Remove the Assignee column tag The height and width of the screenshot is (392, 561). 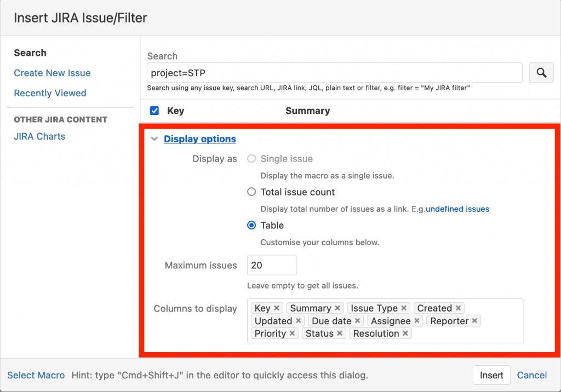pyautogui.click(x=417, y=321)
